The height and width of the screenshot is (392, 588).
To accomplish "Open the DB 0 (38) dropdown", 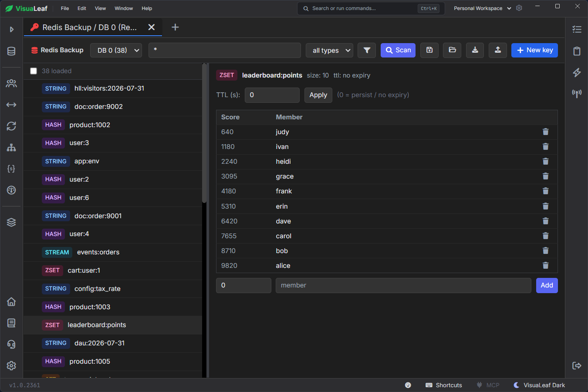I will tap(116, 51).
